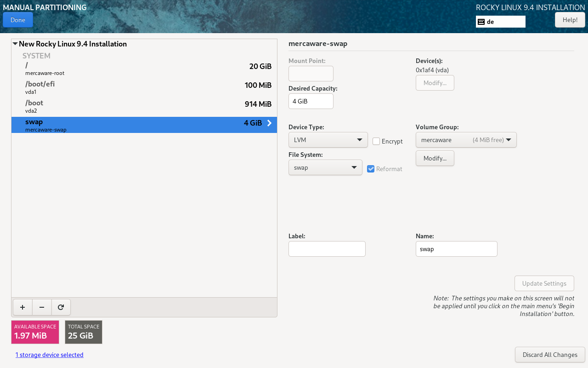Click the Help! button
This screenshot has height=368, width=588.
[x=570, y=20]
